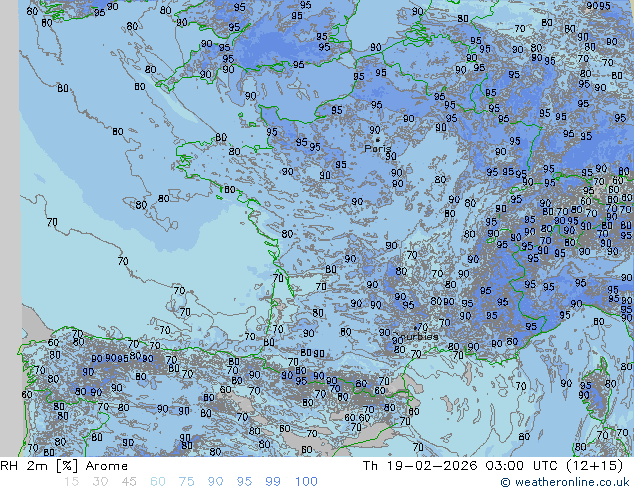Select the 95 legend value
The height and width of the screenshot is (490, 634).
[x=244, y=482]
